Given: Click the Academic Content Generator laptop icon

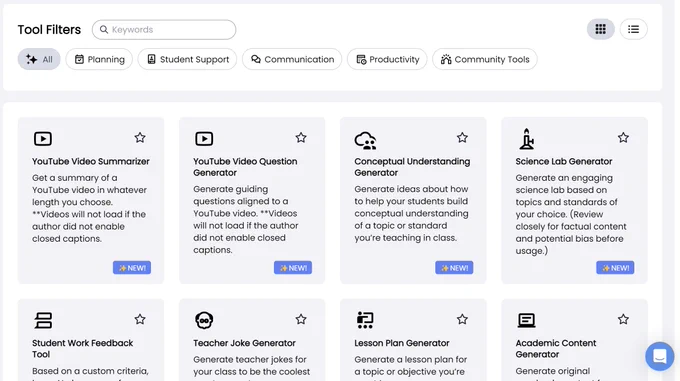Looking at the screenshot, I should (x=526, y=320).
